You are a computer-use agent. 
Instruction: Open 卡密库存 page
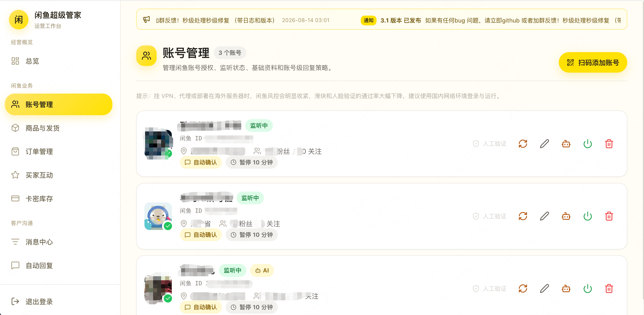59,199
